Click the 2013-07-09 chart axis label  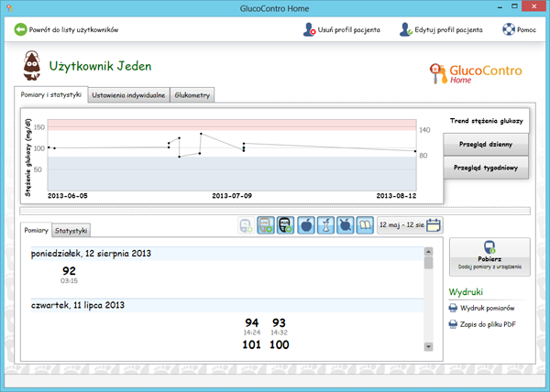pyautogui.click(x=232, y=196)
